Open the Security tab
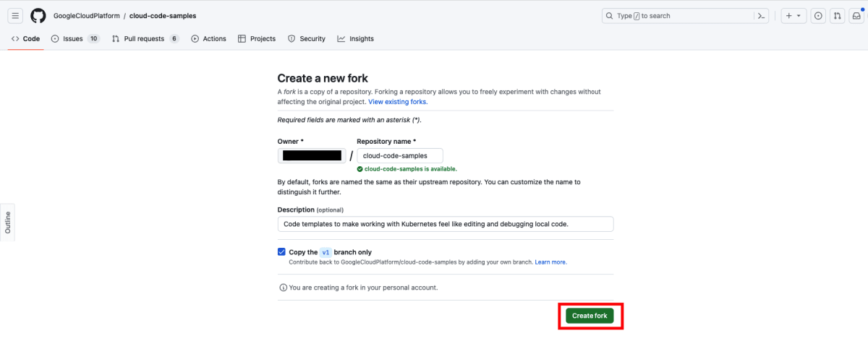868x341 pixels. [x=307, y=39]
